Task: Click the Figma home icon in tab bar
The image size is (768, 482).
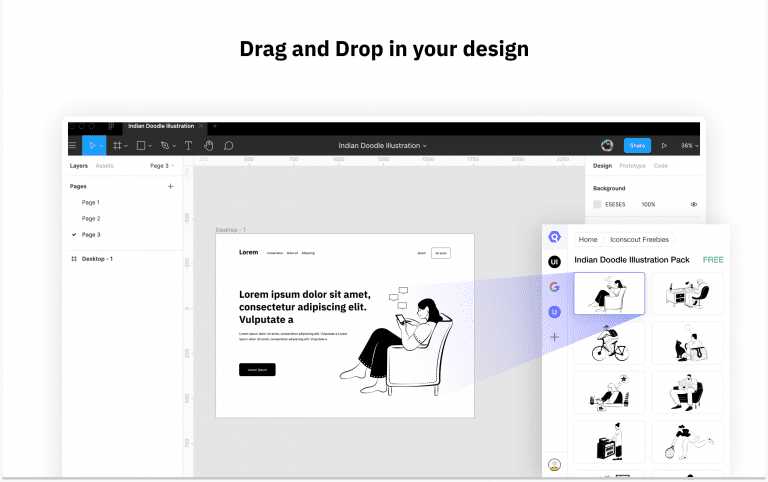Action: click(x=111, y=126)
